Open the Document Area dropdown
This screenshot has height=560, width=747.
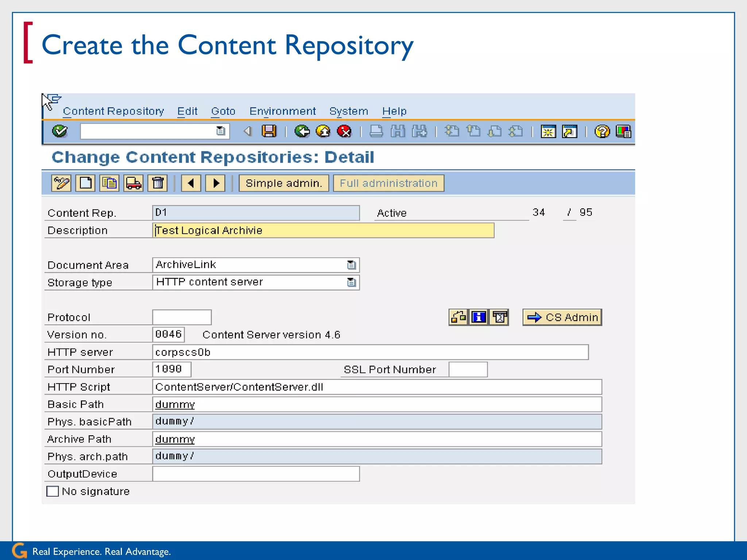351,265
